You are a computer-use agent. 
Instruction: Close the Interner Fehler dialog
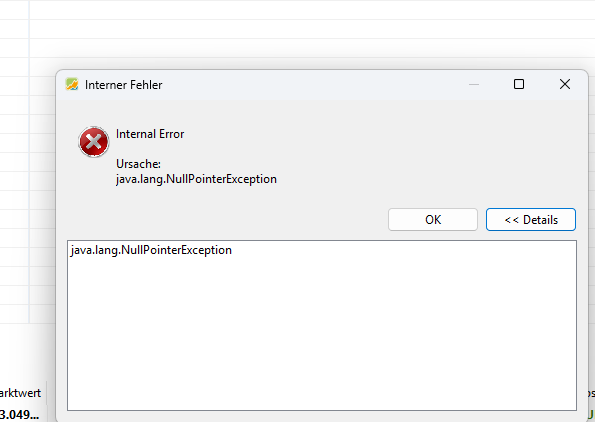tap(565, 84)
